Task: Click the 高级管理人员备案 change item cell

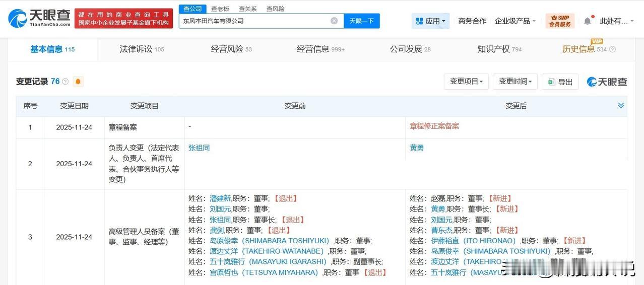Action: 144,237
